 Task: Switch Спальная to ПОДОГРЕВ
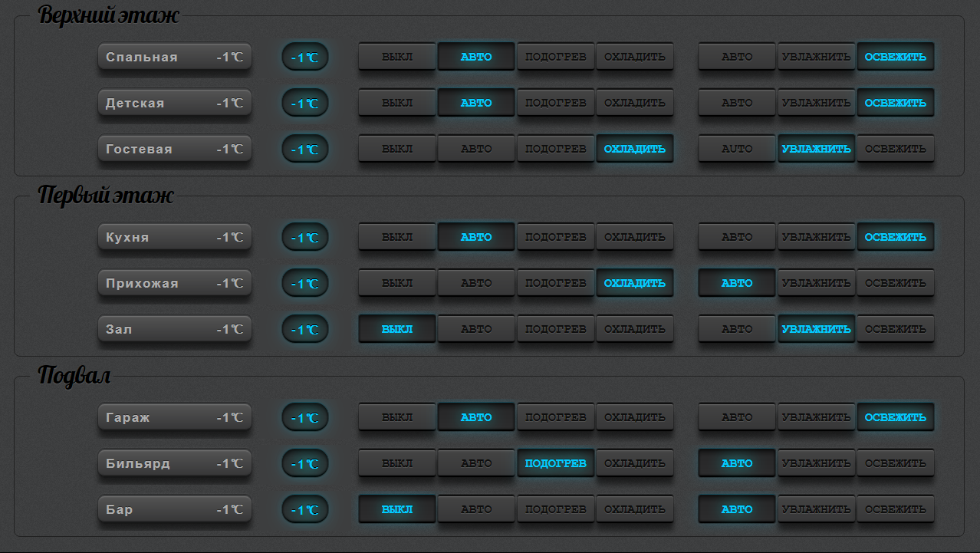(x=556, y=57)
